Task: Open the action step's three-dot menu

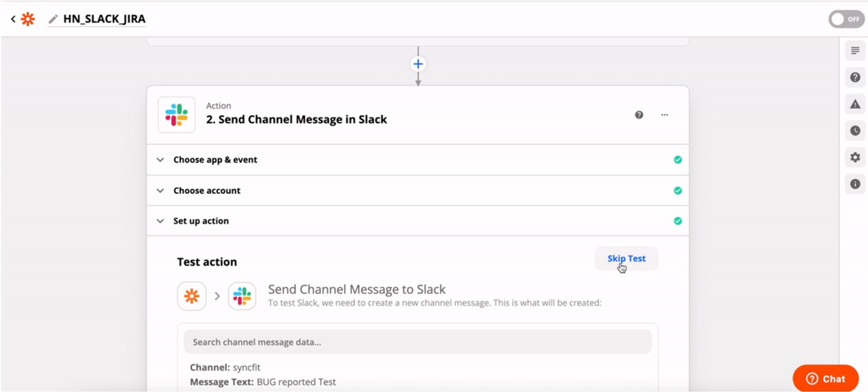Action: pyautogui.click(x=664, y=115)
